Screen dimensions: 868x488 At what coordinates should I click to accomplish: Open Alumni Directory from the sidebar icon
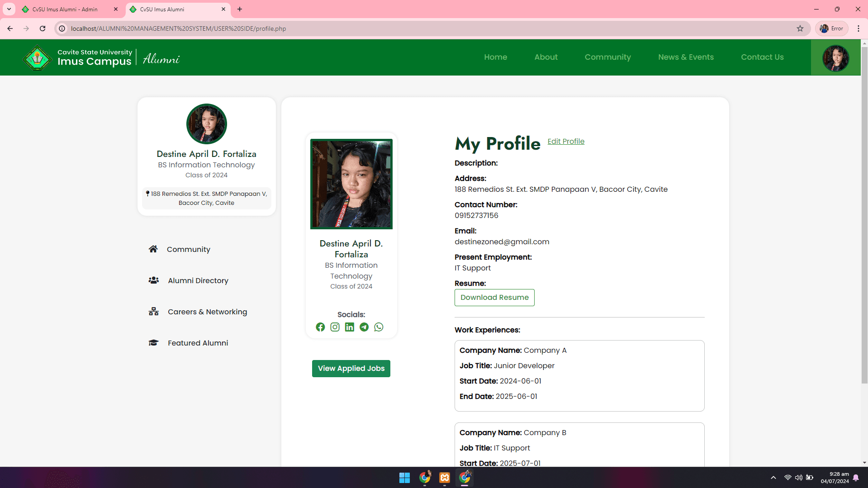pyautogui.click(x=153, y=280)
